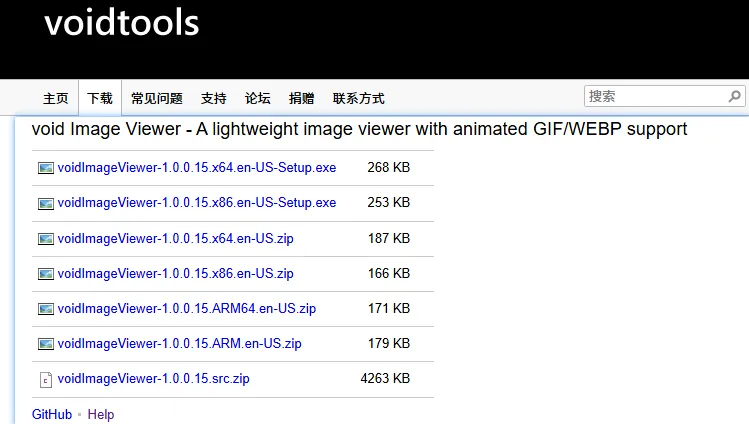Download voidImageViewer-1.0.0.15.x64.en-US-Setup.exe

click(197, 168)
